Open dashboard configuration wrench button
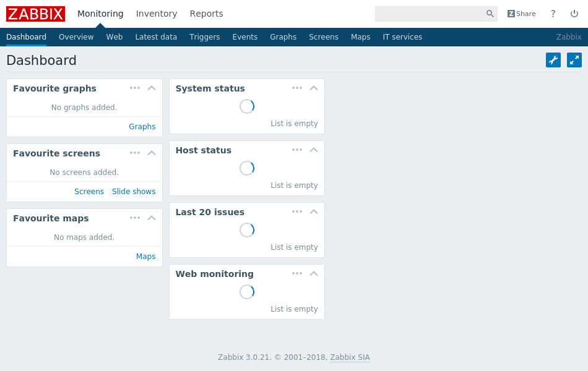This screenshot has width=588, height=371. click(x=553, y=60)
